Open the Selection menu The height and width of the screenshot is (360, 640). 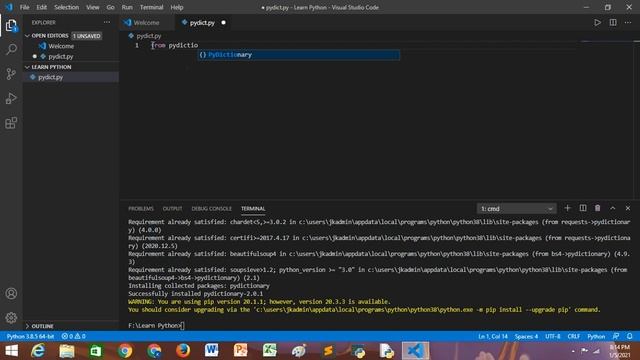pyautogui.click(x=67, y=7)
